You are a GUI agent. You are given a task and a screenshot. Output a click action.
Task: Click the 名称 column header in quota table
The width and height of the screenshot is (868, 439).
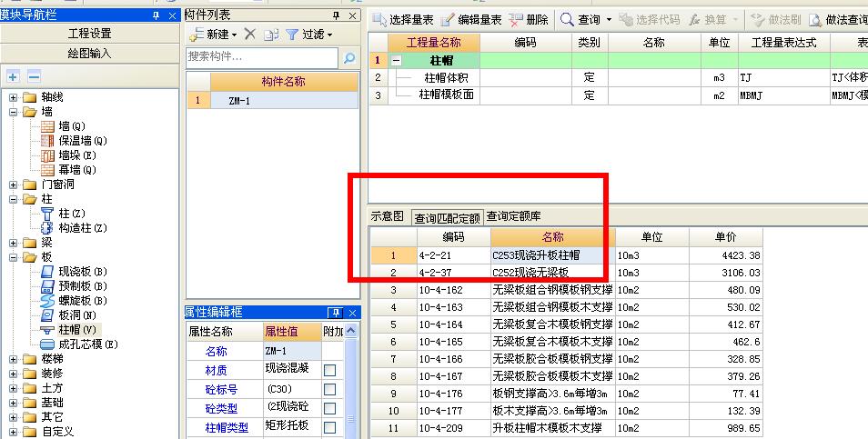(x=553, y=237)
